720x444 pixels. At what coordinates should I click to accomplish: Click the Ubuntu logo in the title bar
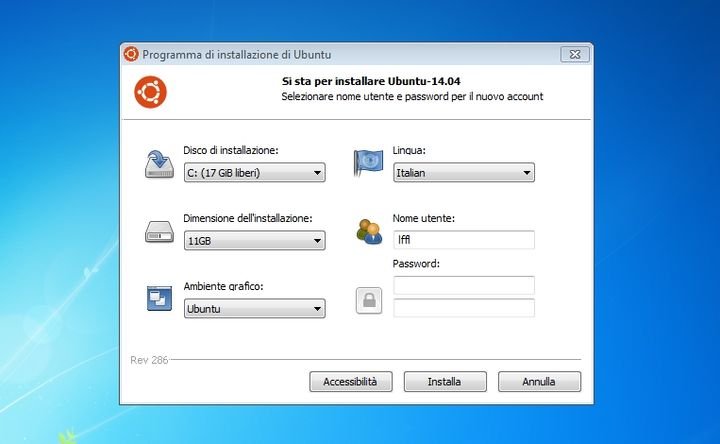point(131,54)
